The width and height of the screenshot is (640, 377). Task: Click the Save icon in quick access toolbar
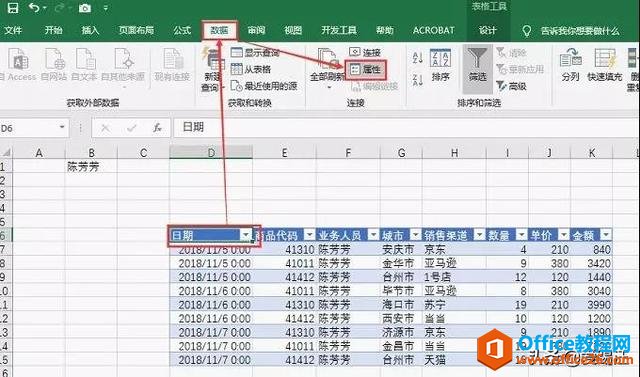point(13,8)
